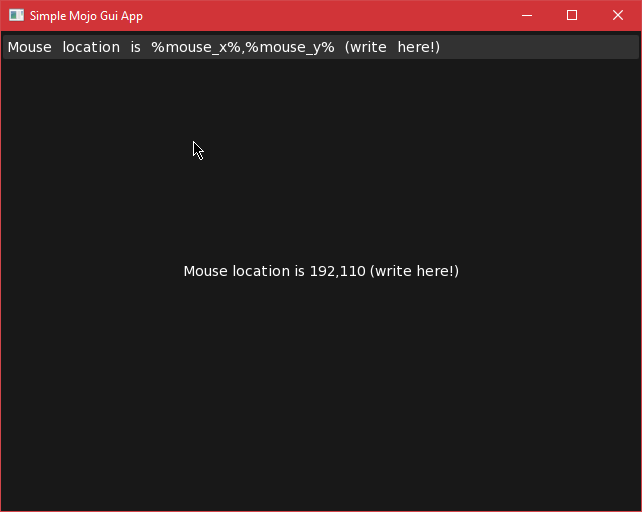The image size is (642, 512).
Task: Click the word "is" in the input field
Action: coord(135,48)
